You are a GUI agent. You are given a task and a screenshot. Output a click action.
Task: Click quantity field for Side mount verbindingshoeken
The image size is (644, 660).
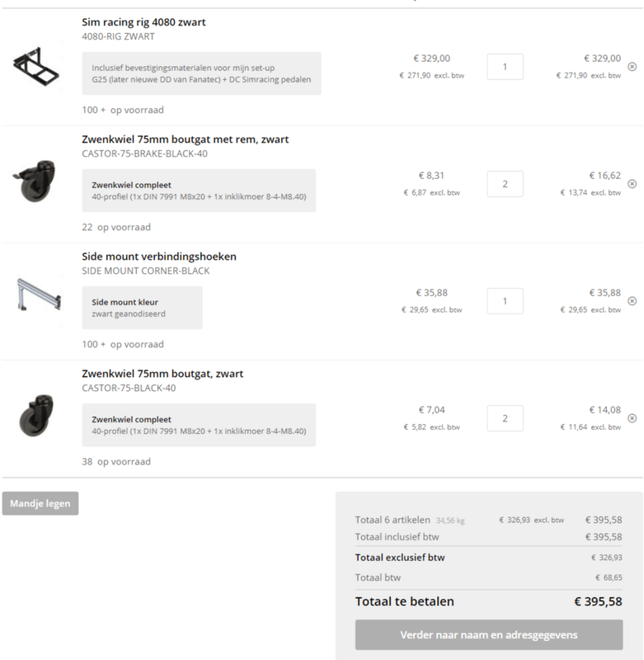[505, 301]
